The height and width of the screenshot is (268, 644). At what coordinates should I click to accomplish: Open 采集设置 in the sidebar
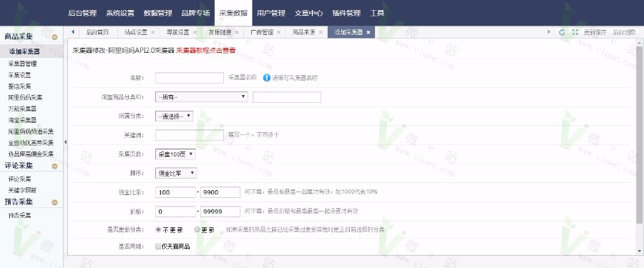(x=20, y=75)
